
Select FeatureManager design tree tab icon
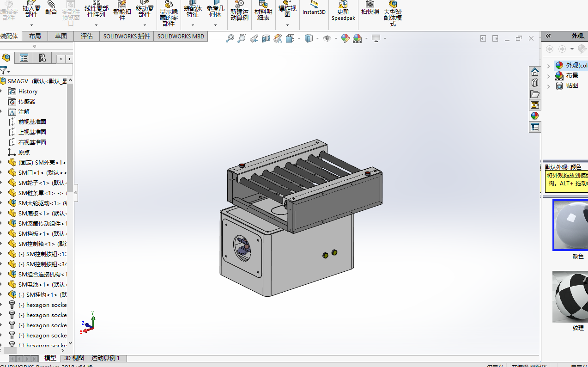6,58
